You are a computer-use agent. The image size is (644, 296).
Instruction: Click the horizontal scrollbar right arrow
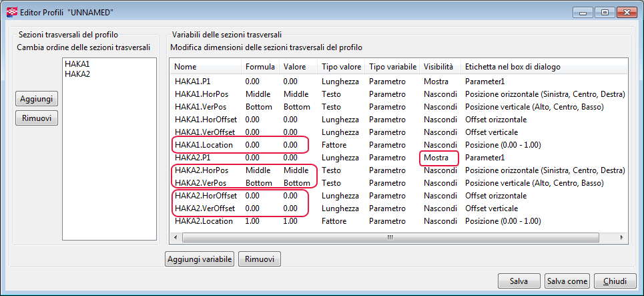[x=623, y=237]
